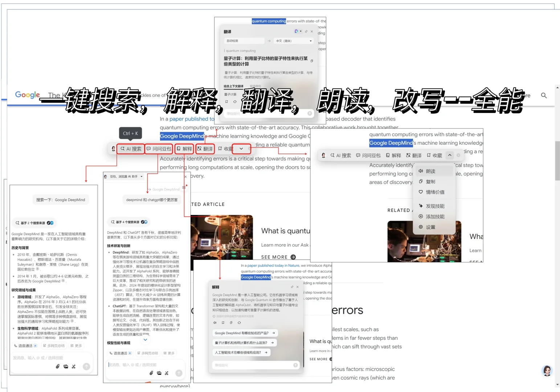The width and height of the screenshot is (560, 392).
Task: Click the 问问豆包 chat icon
Action: pos(159,149)
